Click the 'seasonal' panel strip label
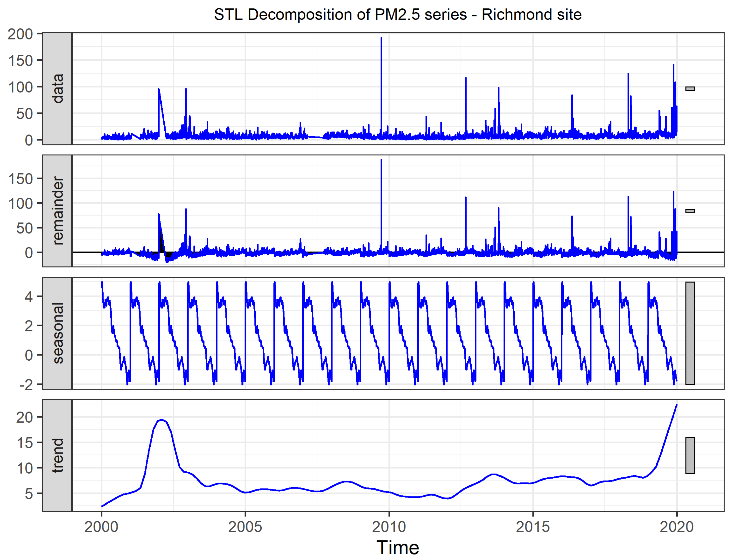This screenshot has height=560, width=735. [x=57, y=333]
